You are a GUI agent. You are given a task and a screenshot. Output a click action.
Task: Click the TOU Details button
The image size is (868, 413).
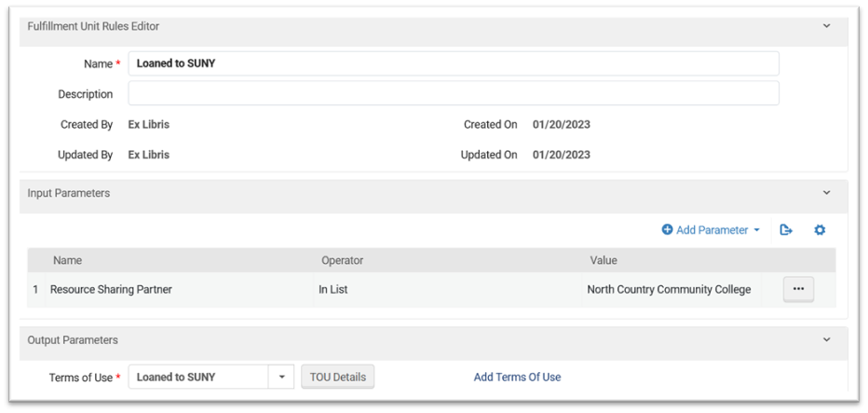(337, 377)
